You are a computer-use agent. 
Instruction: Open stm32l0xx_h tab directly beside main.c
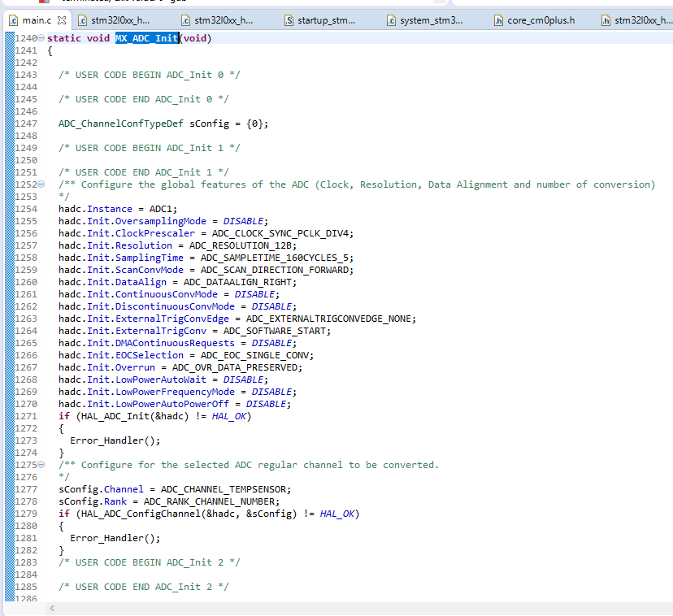119,20
